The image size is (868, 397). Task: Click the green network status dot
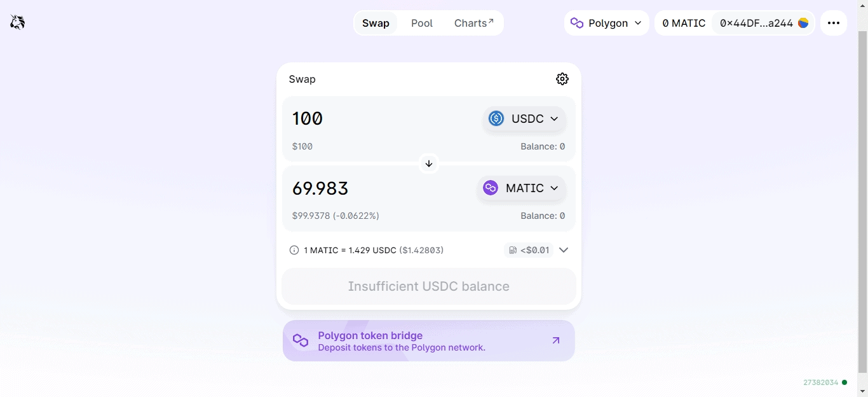tap(844, 382)
